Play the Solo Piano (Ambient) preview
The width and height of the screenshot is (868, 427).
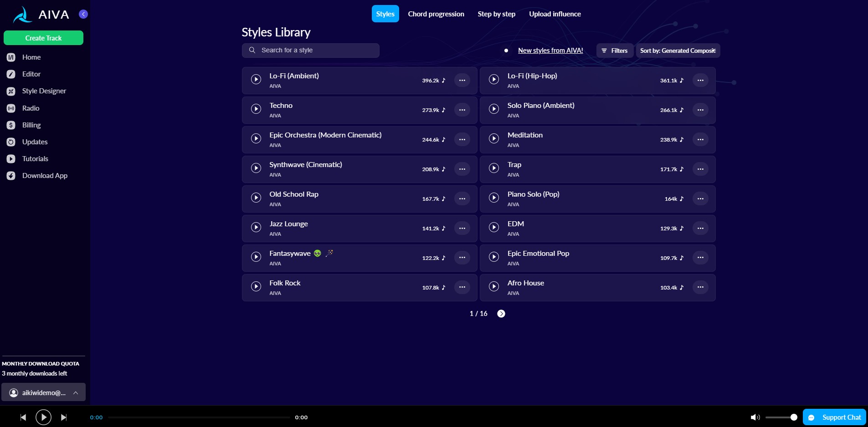494,109
